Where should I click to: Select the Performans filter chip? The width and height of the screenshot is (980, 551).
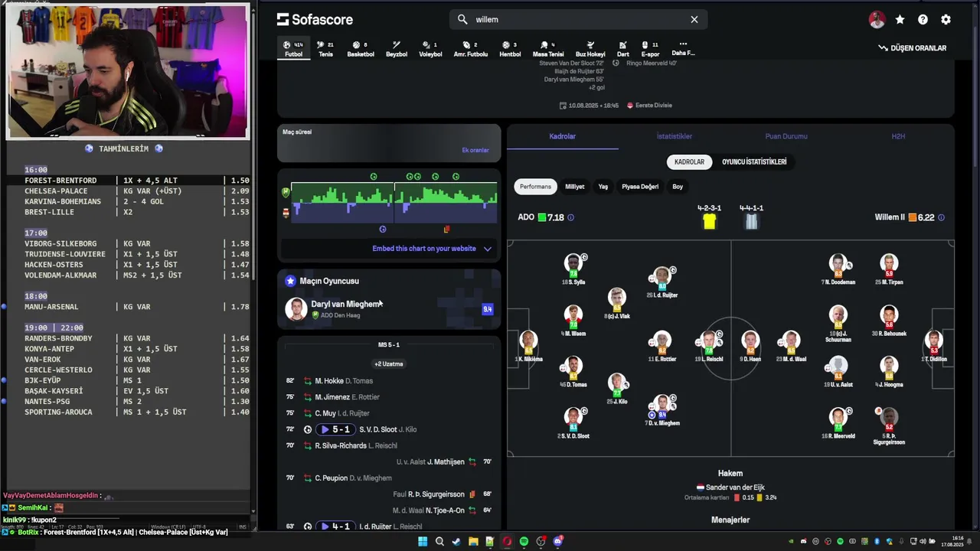pos(535,187)
